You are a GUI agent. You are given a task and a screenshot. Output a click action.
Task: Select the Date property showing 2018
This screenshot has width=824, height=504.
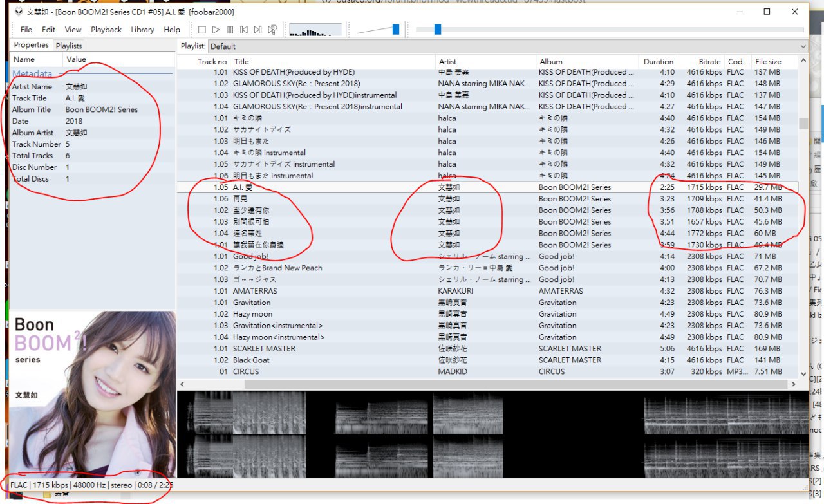click(93, 121)
